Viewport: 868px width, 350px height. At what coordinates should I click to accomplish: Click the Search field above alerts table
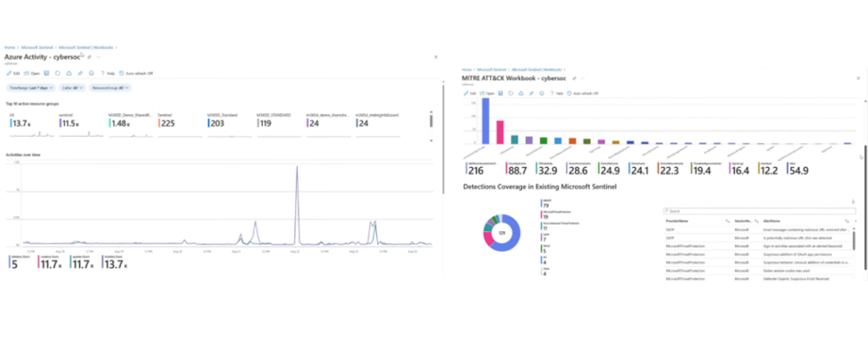(760, 211)
